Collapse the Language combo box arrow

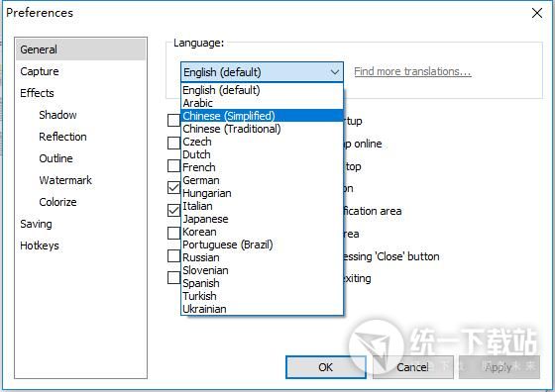pyautogui.click(x=335, y=72)
